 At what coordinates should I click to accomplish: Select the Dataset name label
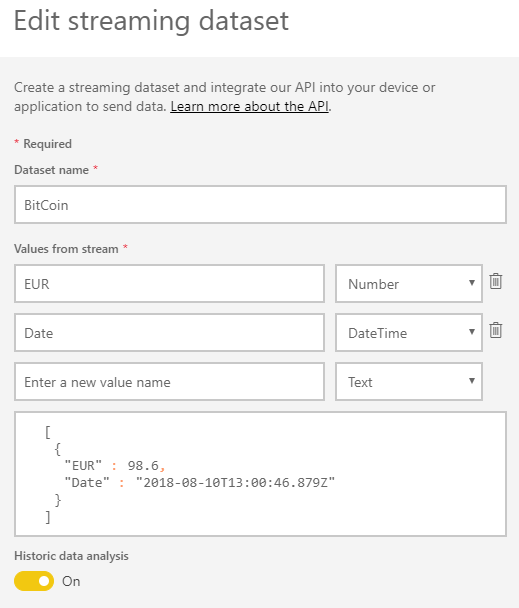click(52, 170)
